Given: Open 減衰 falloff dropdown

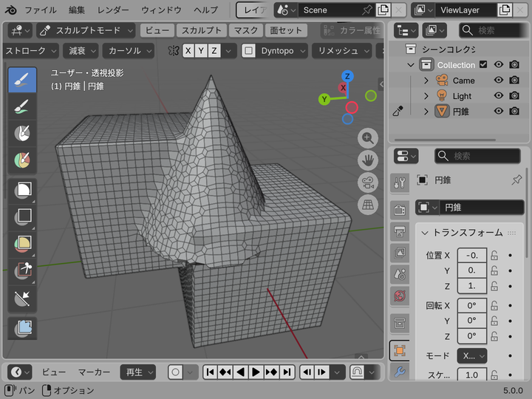Looking at the screenshot, I should [81, 51].
